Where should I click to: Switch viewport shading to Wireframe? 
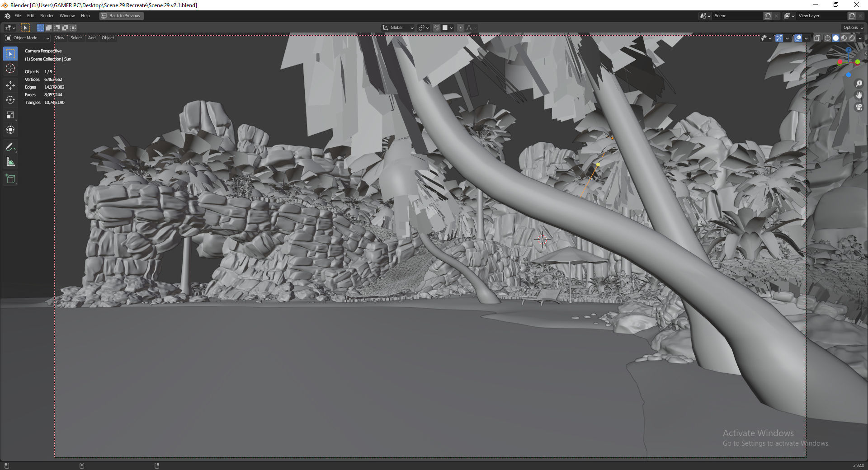pyautogui.click(x=827, y=38)
